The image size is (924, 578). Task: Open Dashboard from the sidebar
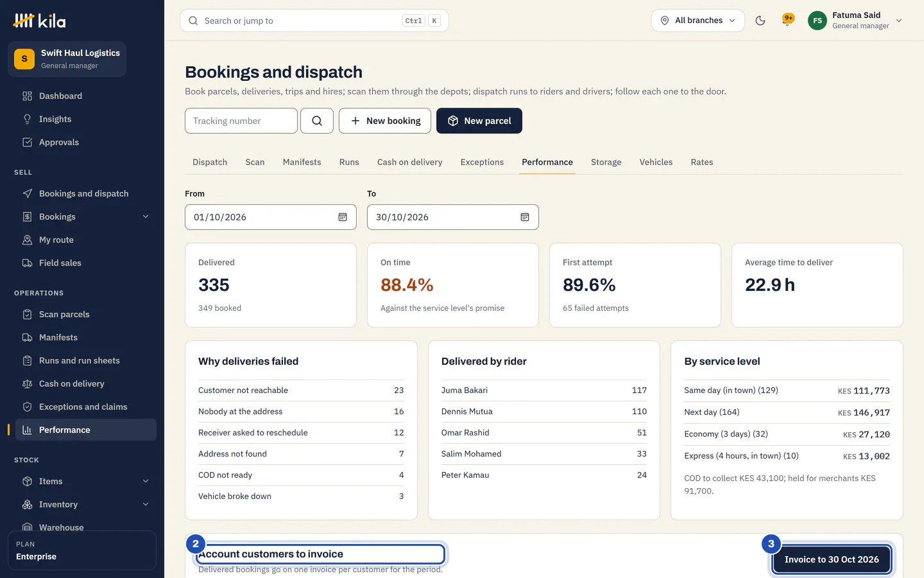point(86,96)
